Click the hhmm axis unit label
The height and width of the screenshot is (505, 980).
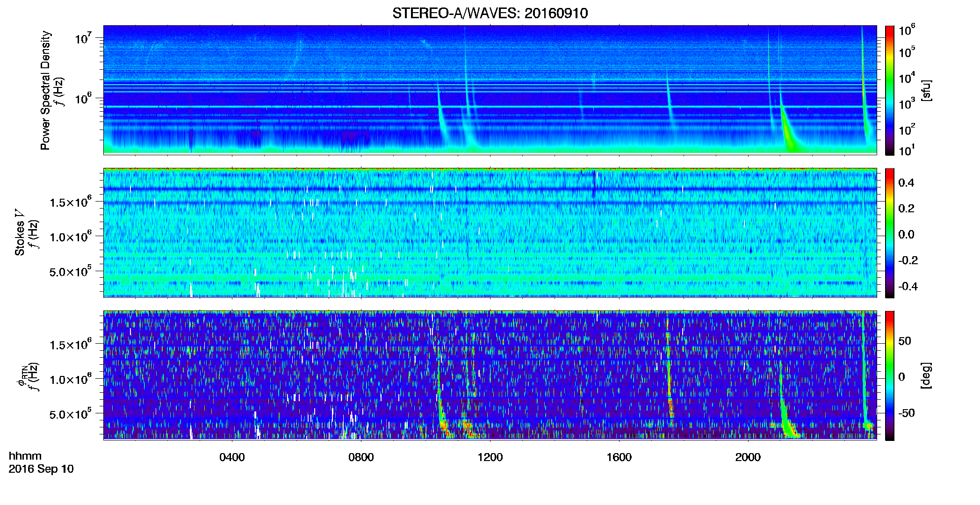click(x=25, y=456)
